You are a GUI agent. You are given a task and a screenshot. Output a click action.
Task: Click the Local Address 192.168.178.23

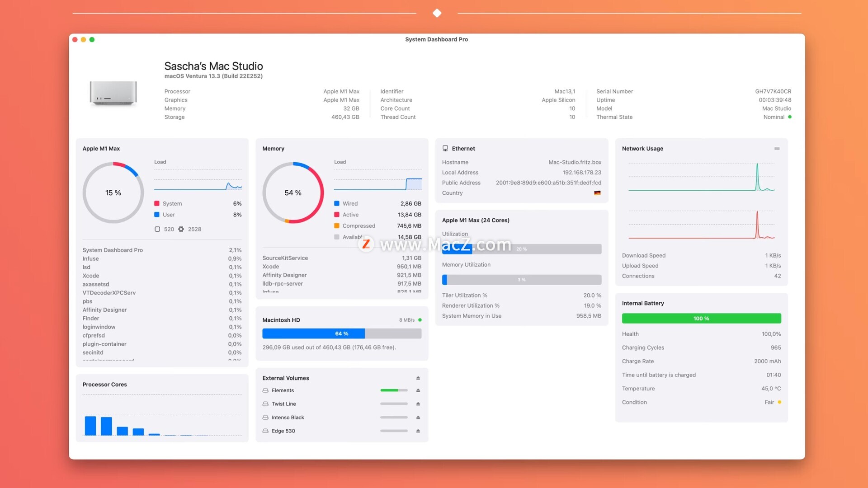[x=582, y=173]
